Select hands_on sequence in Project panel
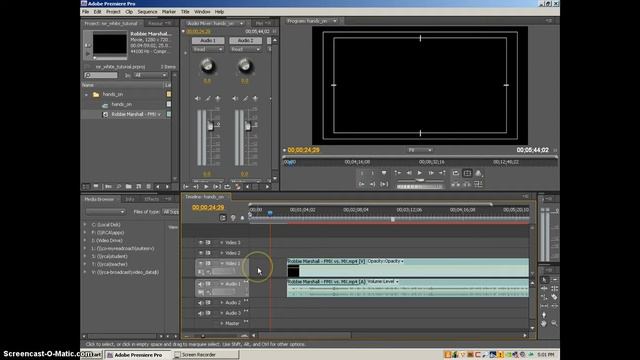640x360 pixels. pos(122,104)
